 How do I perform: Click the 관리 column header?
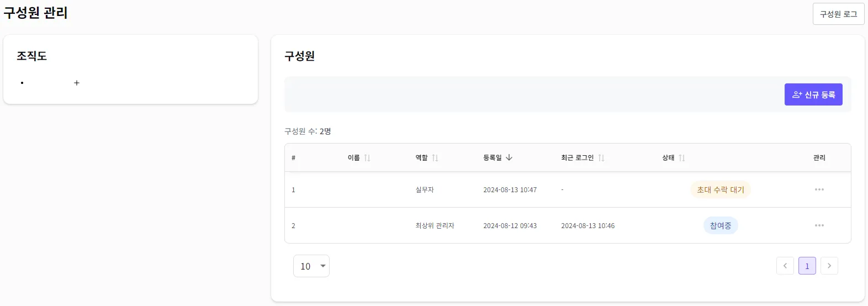pos(819,158)
